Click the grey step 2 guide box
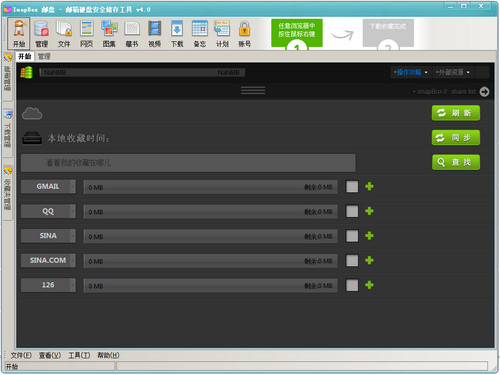Image resolution: width=500 pixels, height=375 pixels. coord(388,34)
